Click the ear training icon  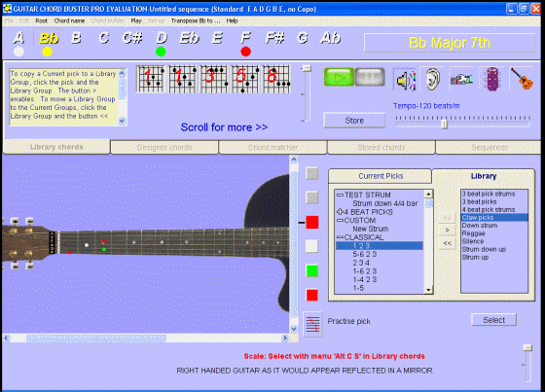coord(432,79)
